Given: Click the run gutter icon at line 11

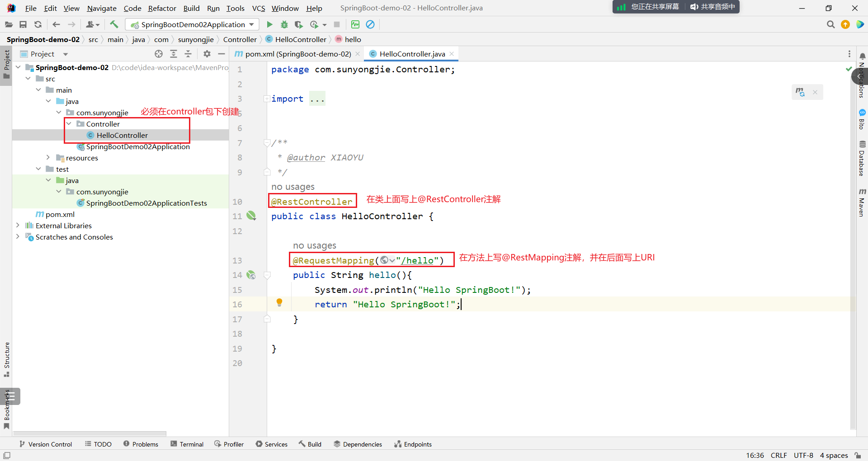Looking at the screenshot, I should [x=251, y=216].
